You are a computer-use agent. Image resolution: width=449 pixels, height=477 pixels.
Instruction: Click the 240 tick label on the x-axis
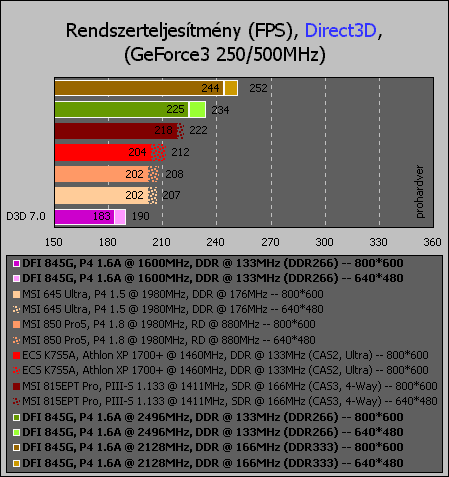pos(216,242)
